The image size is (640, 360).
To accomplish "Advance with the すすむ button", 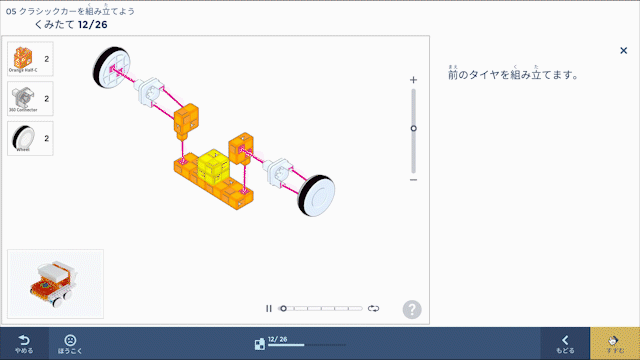I will 615,344.
